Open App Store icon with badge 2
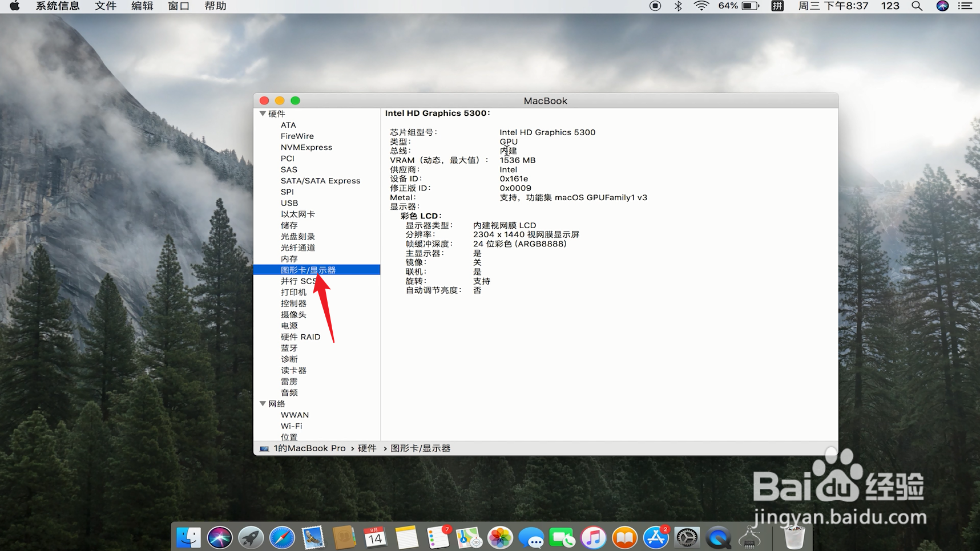The height and width of the screenshot is (551, 980). [x=656, y=537]
